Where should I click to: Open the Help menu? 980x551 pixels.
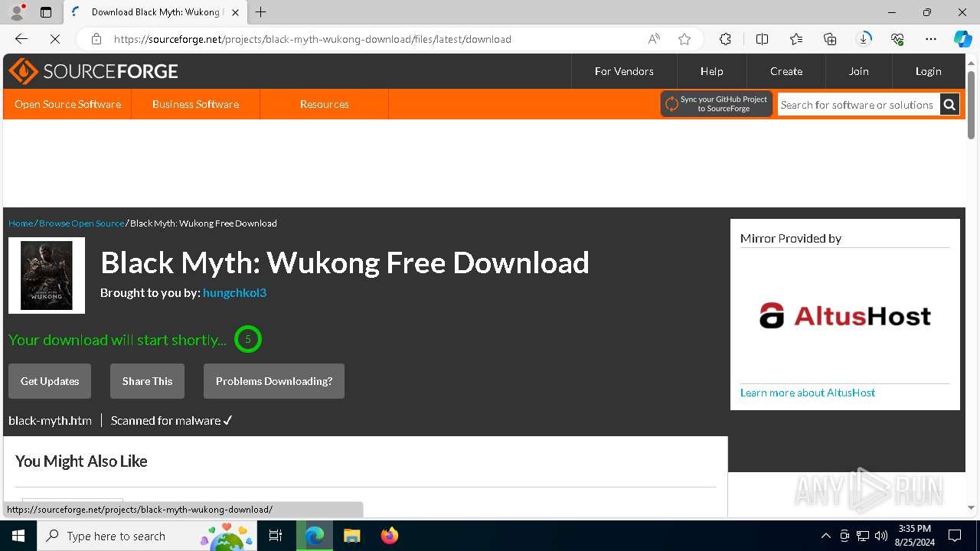[x=711, y=71]
